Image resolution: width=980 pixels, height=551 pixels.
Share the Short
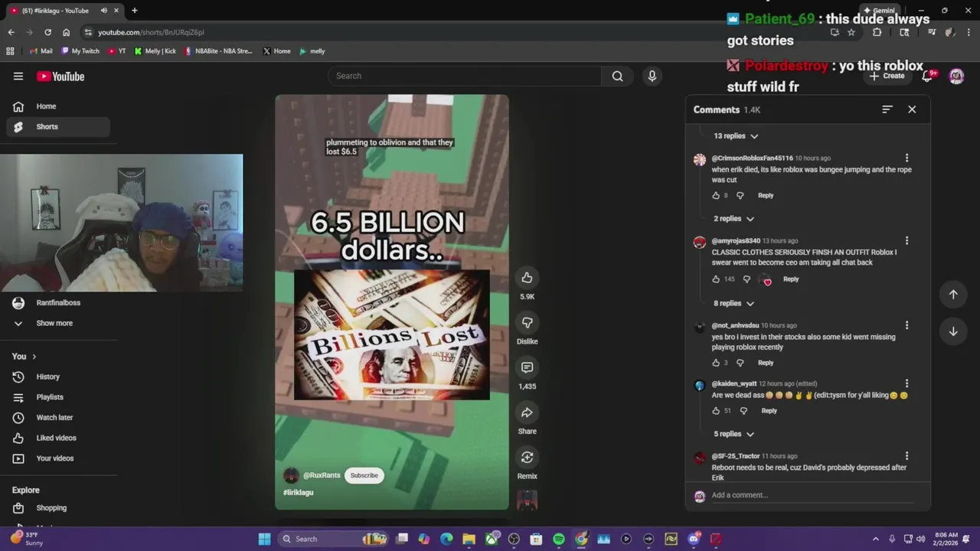(x=527, y=412)
